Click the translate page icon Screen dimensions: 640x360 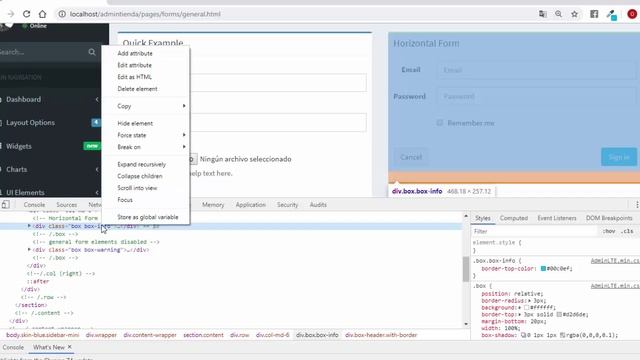point(542,14)
